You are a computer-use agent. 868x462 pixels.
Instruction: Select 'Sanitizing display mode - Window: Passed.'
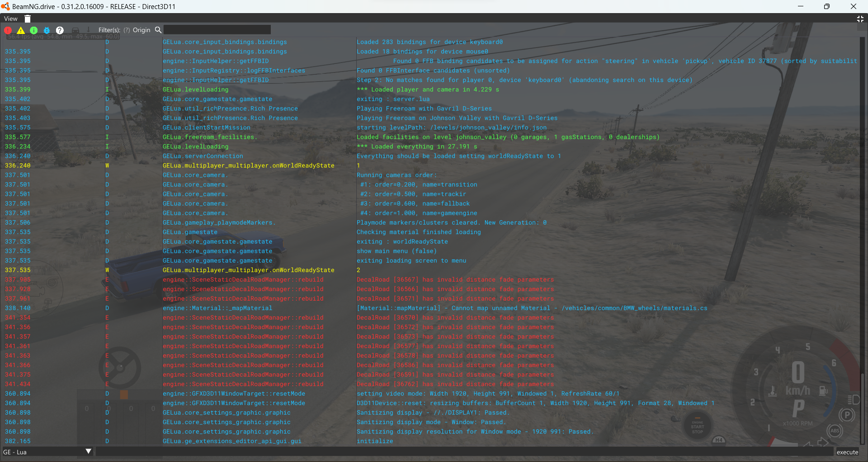pyautogui.click(x=431, y=422)
